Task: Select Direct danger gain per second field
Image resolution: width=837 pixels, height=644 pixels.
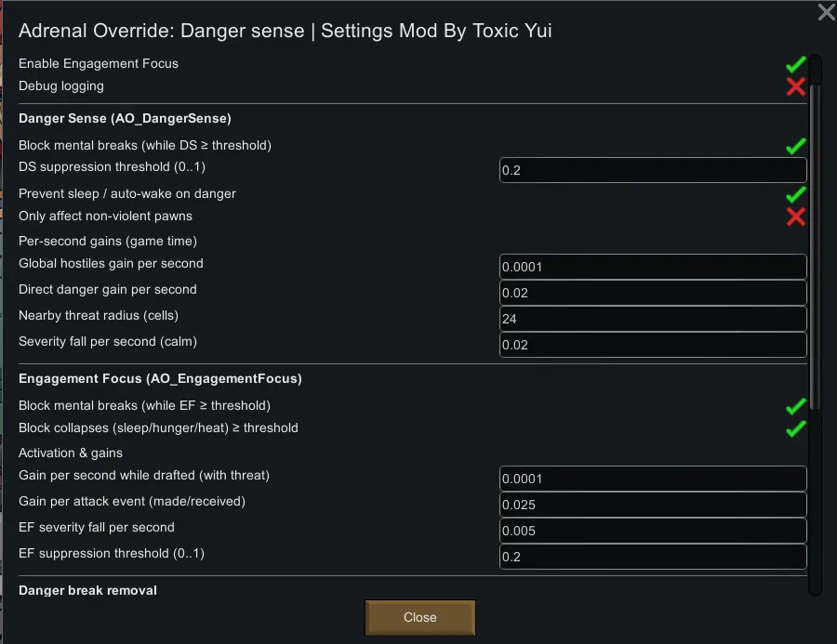Action: pos(652,293)
